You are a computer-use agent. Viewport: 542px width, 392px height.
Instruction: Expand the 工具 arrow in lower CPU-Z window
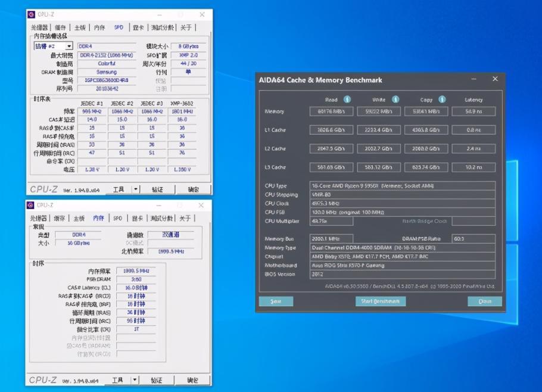[135, 379]
